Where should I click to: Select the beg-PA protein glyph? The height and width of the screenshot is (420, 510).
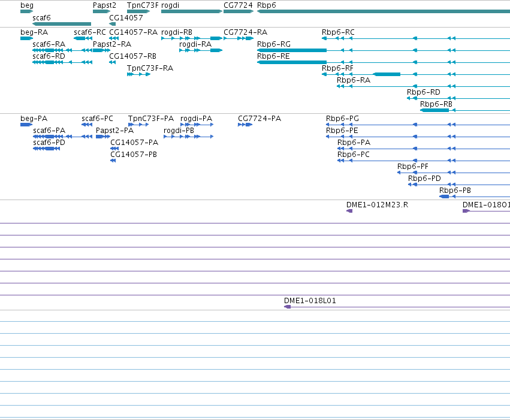click(26, 125)
